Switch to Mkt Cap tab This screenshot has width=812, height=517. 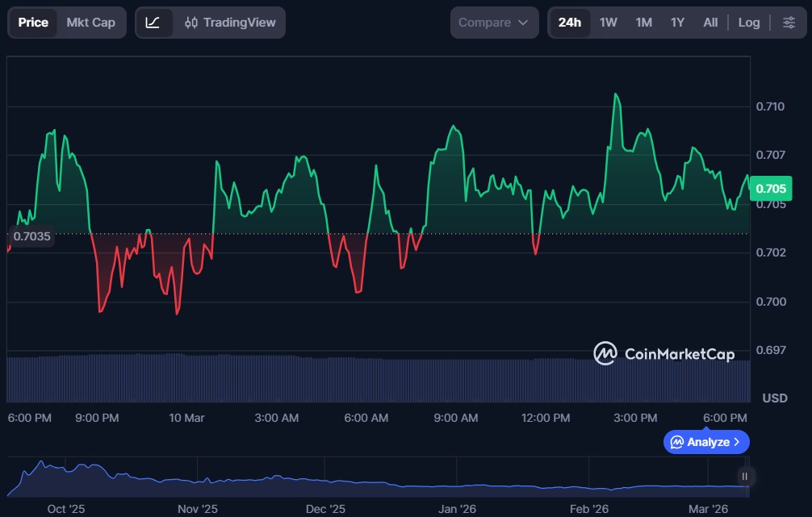point(90,23)
